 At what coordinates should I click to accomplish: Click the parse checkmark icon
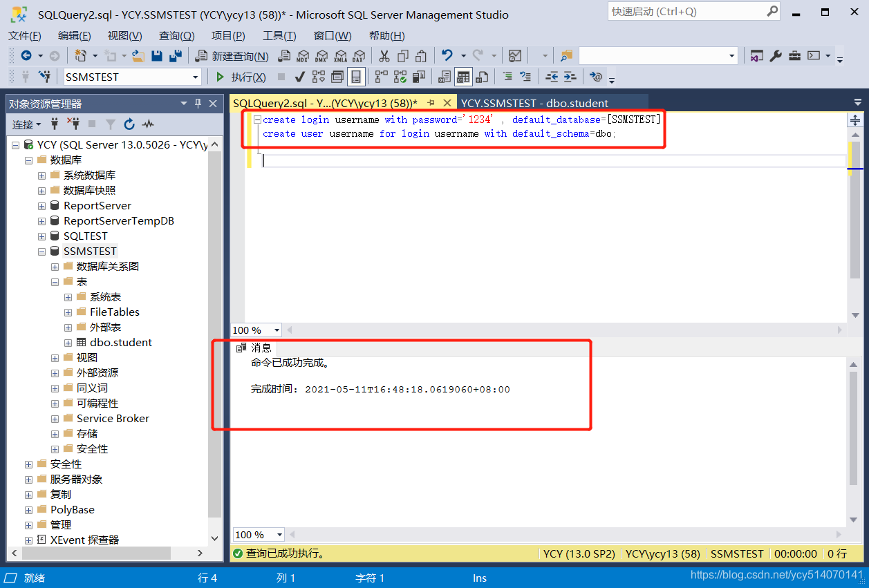click(300, 77)
